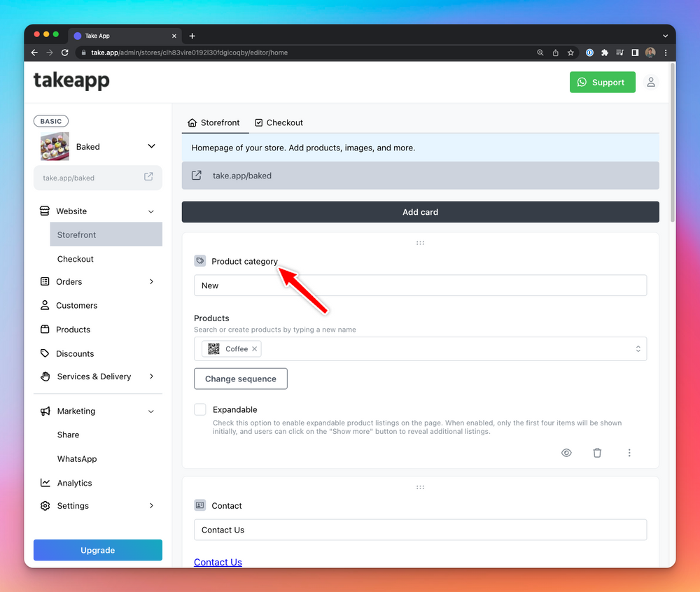Click the Analytics chart icon

click(45, 483)
